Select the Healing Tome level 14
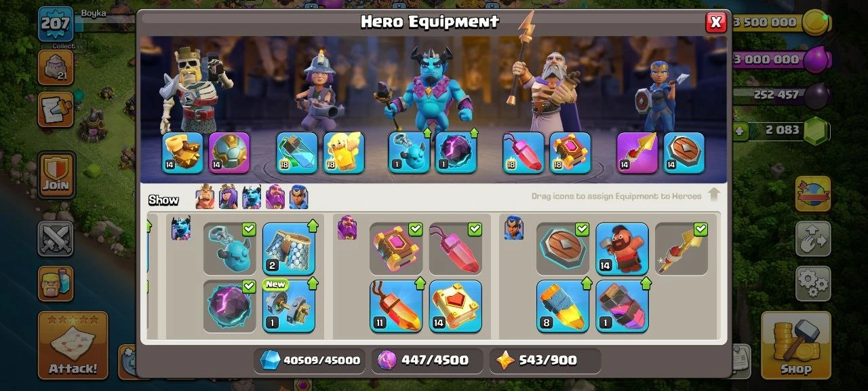The height and width of the screenshot is (391, 868). click(x=456, y=306)
